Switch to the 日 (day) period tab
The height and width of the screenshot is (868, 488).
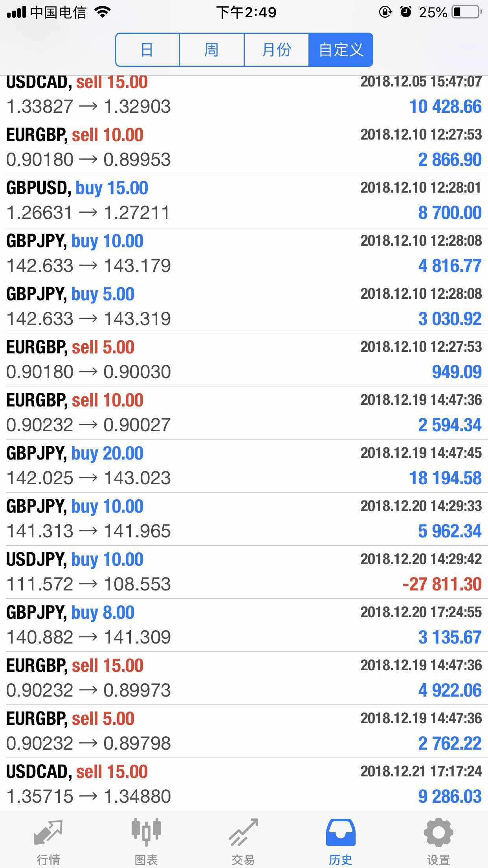click(147, 50)
